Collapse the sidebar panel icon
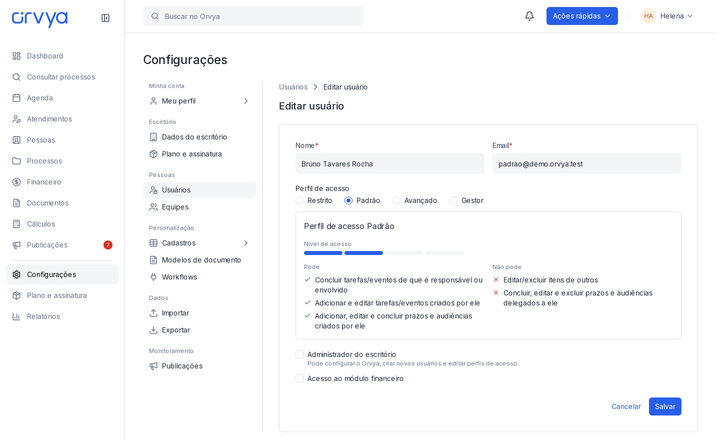 [105, 18]
